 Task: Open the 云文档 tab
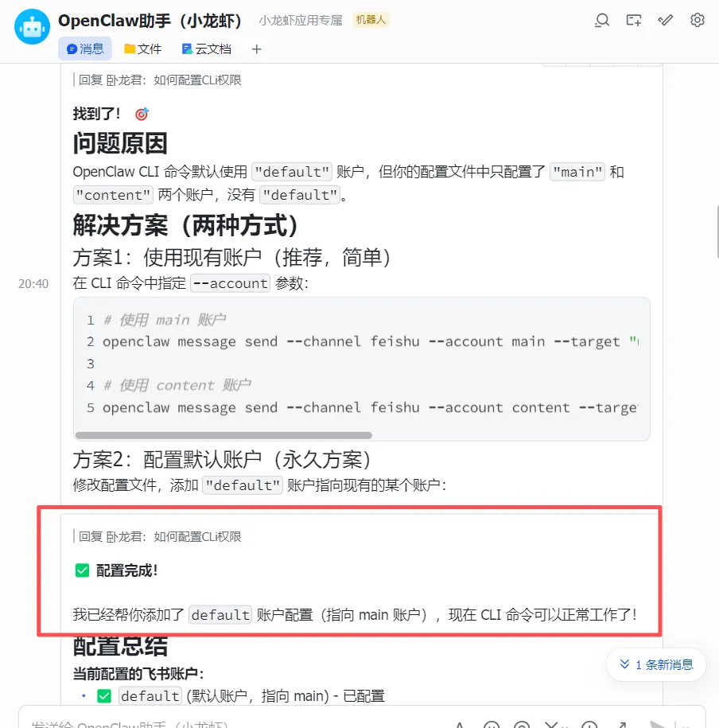(x=207, y=49)
